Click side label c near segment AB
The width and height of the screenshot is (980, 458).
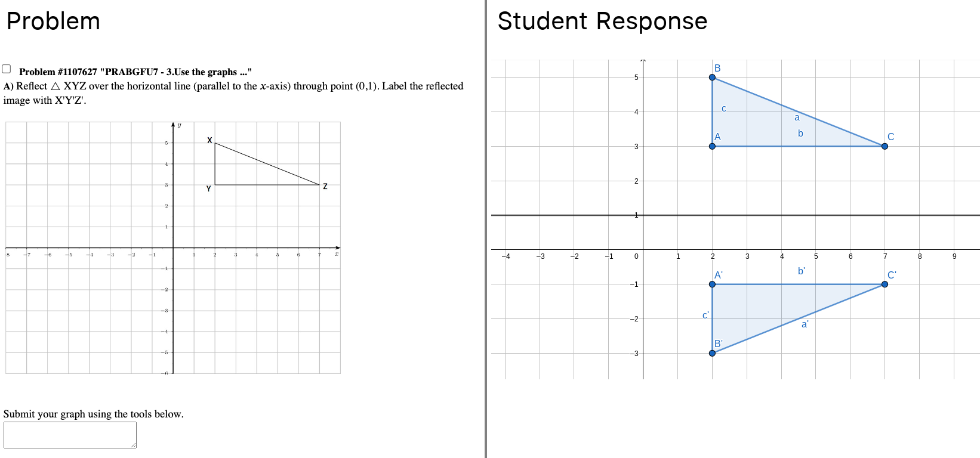pyautogui.click(x=724, y=109)
